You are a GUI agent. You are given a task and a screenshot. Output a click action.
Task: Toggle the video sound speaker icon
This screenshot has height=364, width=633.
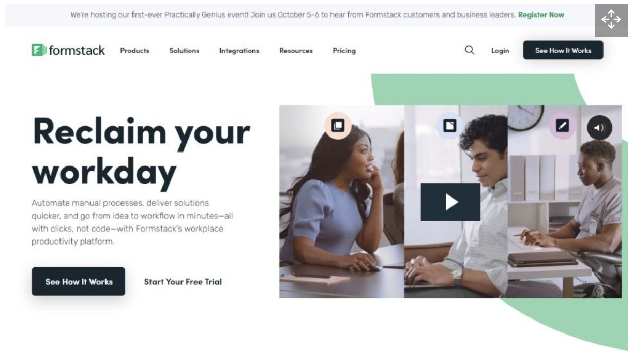599,128
